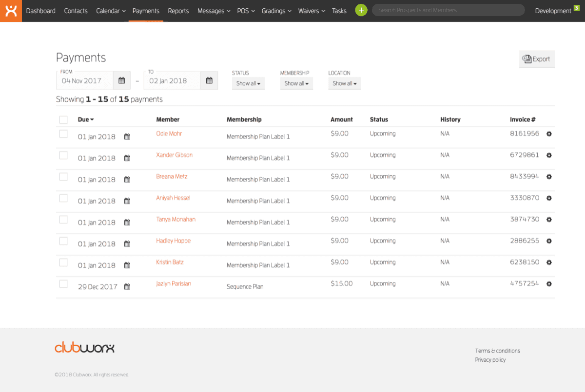Open the Reports menu in the navigation bar
Image resolution: width=585 pixels, height=392 pixels.
(178, 11)
